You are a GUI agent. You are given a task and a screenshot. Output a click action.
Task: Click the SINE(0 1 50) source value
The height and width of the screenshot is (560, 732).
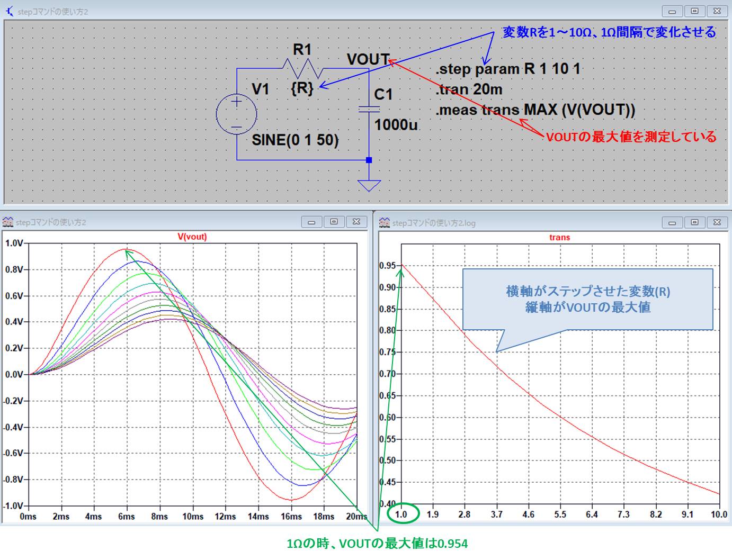coord(295,140)
